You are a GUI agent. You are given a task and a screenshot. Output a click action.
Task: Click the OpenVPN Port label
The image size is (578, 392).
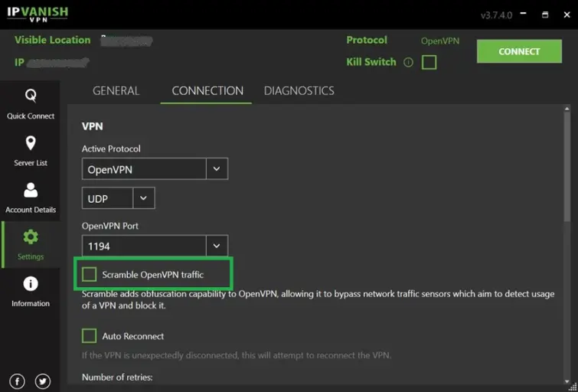coord(110,226)
